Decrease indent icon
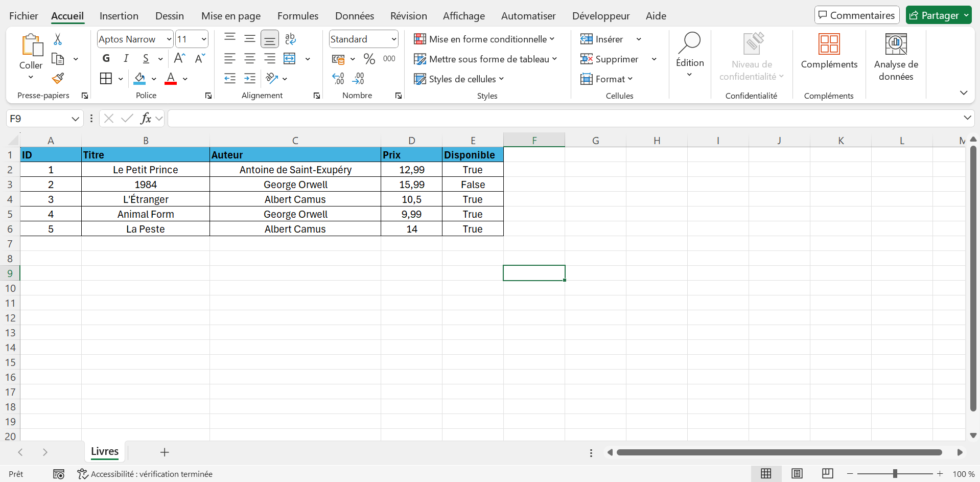This screenshot has height=482, width=980. point(230,79)
